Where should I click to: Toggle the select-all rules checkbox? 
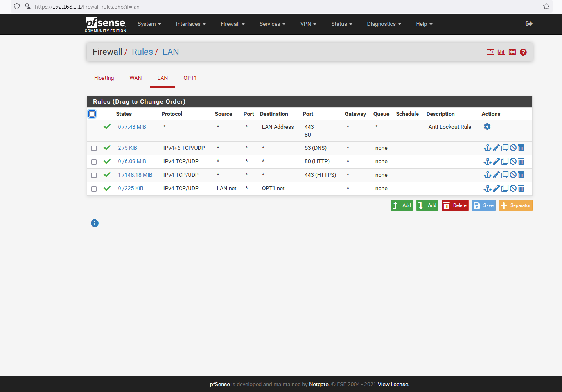92,114
